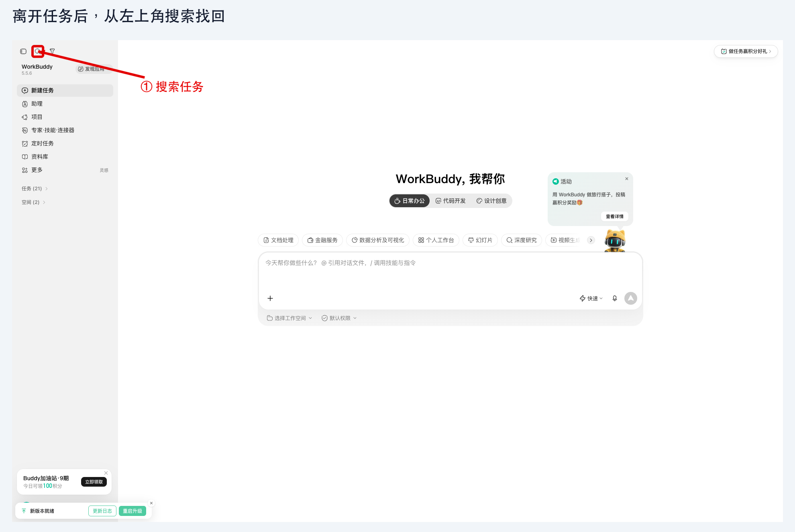The width and height of the screenshot is (795, 532).
Task: Close the Buddy加油站 card
Action: tap(106, 473)
